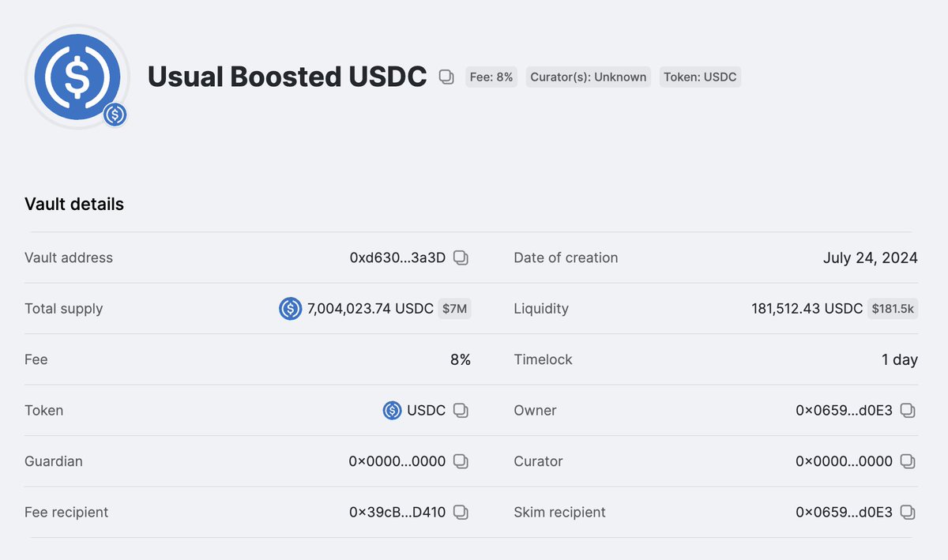Image resolution: width=948 pixels, height=560 pixels.
Task: Open the vault address 0xd630...3a3D link
Action: tap(397, 257)
